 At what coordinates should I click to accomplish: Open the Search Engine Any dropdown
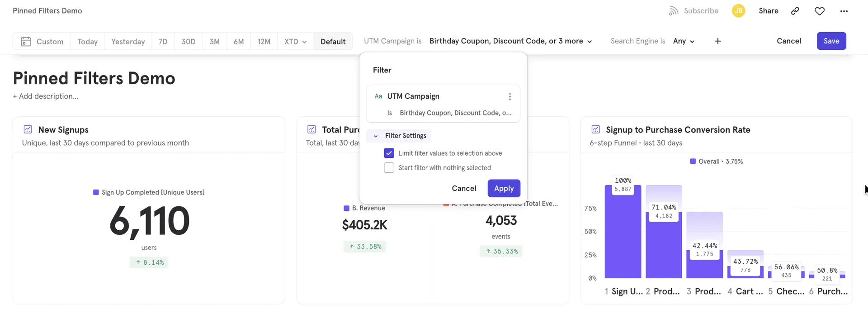tap(684, 41)
